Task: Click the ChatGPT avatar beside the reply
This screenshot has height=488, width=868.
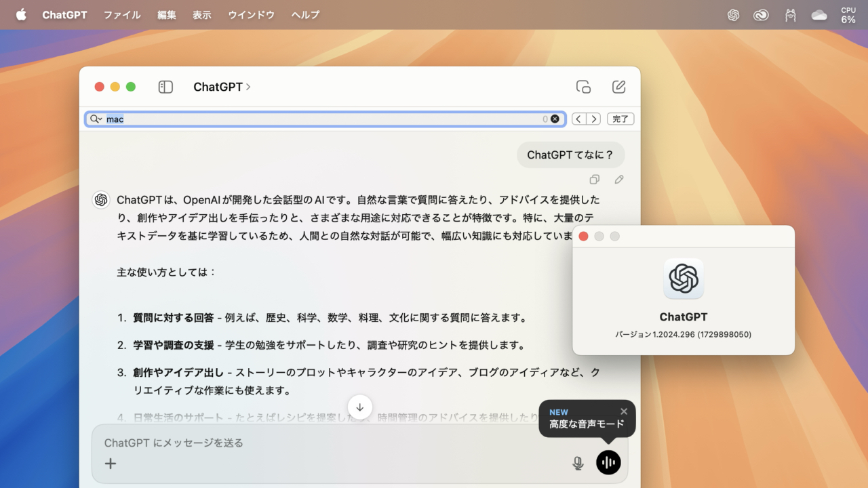Action: (101, 200)
